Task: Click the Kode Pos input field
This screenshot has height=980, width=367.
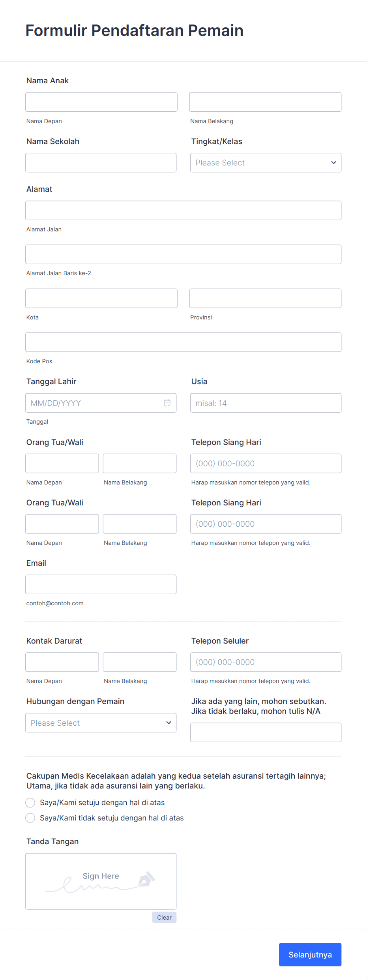Action: click(x=183, y=342)
